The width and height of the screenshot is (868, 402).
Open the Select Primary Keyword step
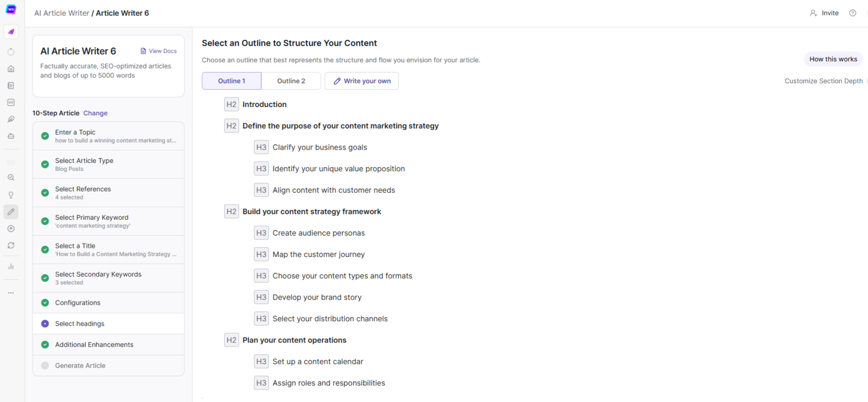tap(108, 221)
